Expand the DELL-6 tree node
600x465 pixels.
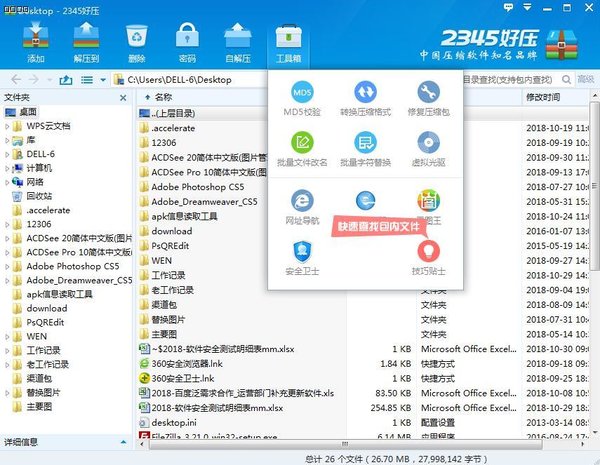[7, 154]
